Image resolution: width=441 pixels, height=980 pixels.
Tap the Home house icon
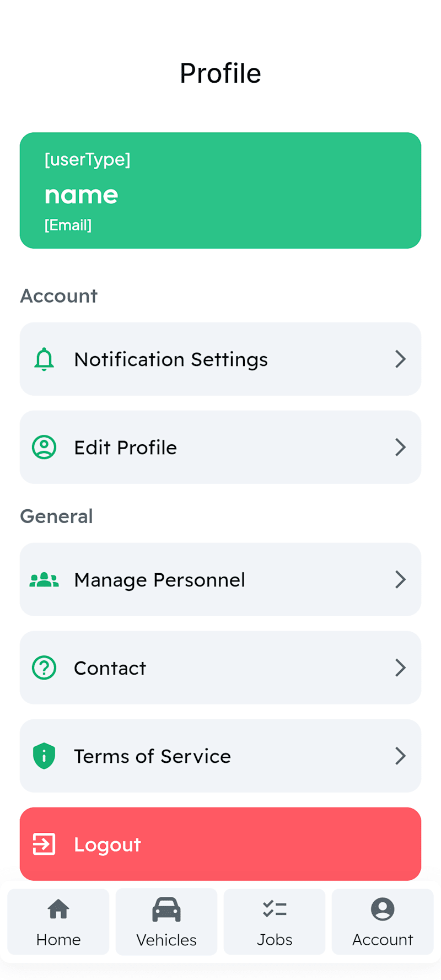(x=58, y=909)
